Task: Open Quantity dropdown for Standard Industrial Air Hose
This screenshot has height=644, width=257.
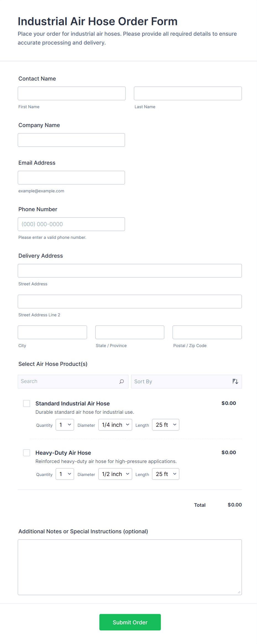Action: 65,425
